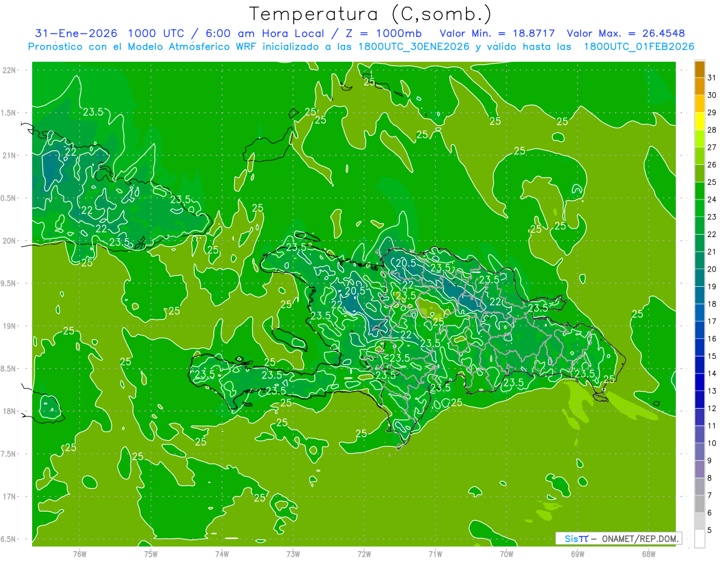This screenshot has height=562, width=728.
Task: Click the legend color between 24 and 25
Action: point(699,192)
